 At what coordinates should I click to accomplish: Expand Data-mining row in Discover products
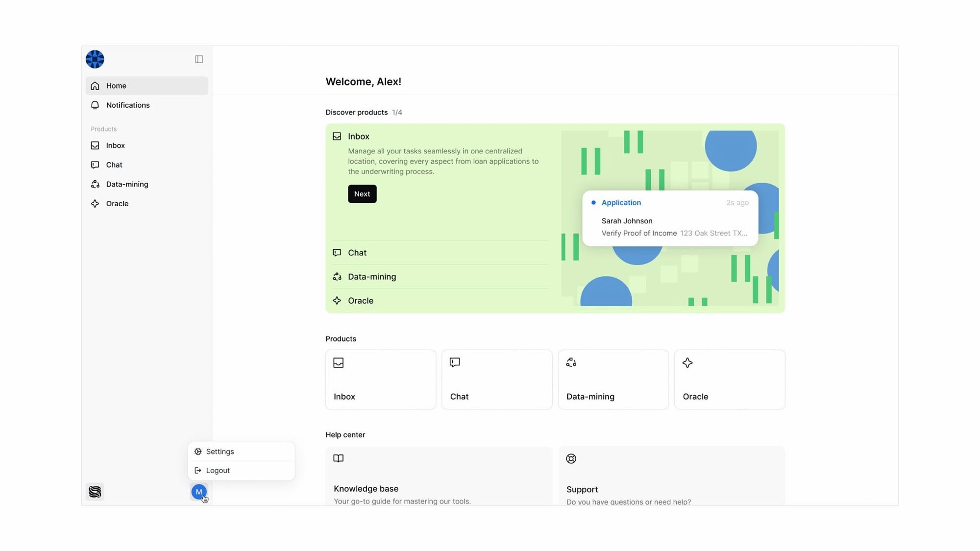372,277
